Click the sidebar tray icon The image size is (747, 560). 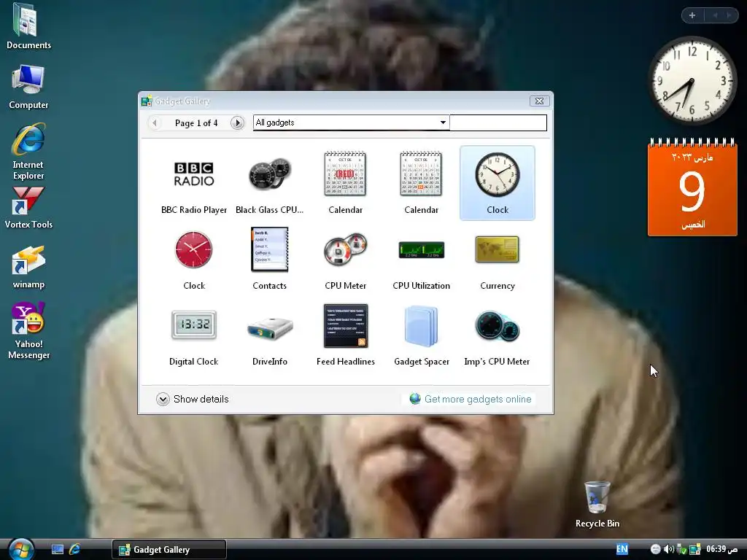[x=695, y=549]
